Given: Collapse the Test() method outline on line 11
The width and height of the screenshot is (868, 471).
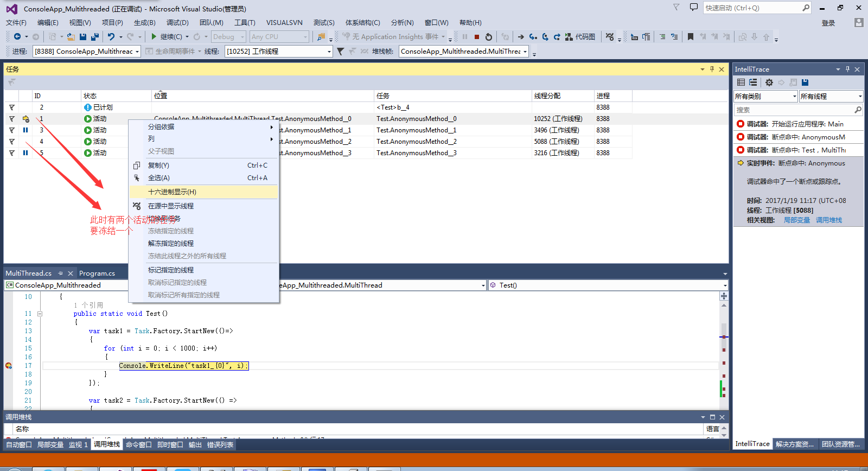Looking at the screenshot, I should [40, 314].
